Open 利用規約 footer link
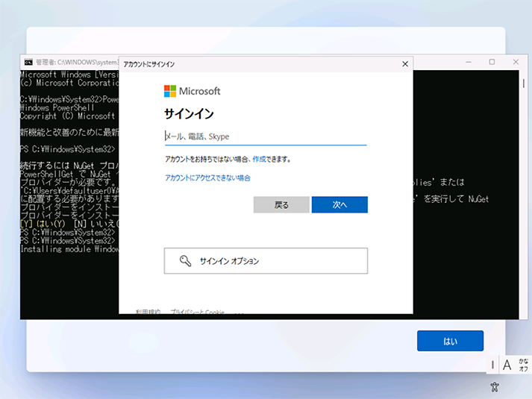532x399 pixels. [148, 312]
